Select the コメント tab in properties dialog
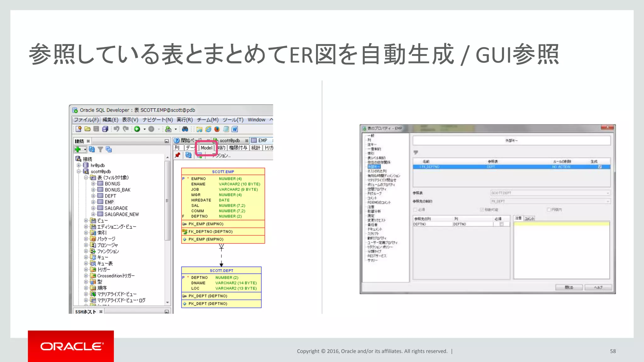This screenshot has height=362, width=644. coord(529,218)
